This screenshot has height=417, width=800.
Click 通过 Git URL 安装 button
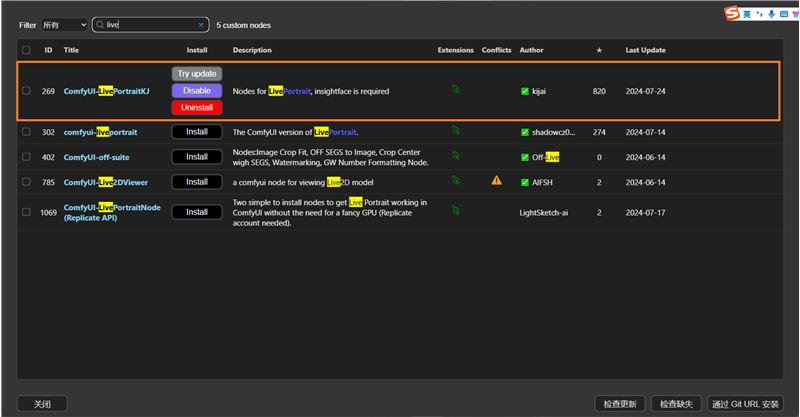745,404
